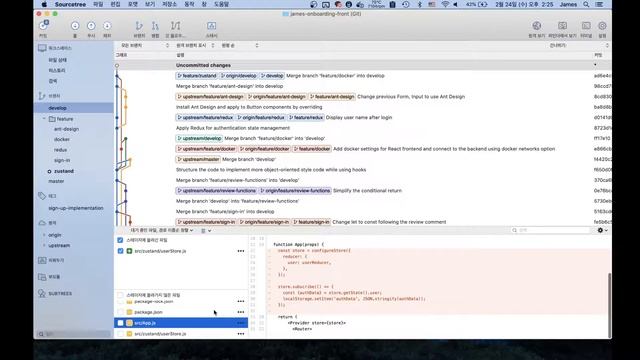Open the Actions menu (동작)
The height and width of the screenshot is (360, 640).
click(x=189, y=4)
